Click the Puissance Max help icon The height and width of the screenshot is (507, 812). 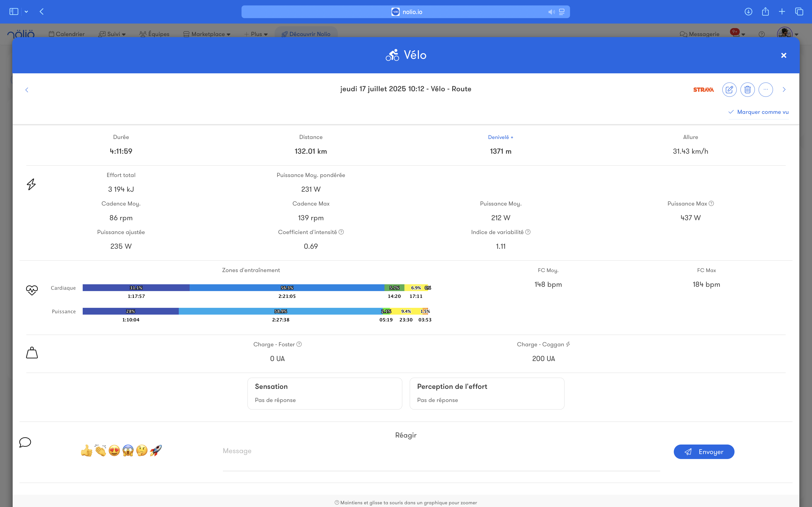tap(711, 203)
